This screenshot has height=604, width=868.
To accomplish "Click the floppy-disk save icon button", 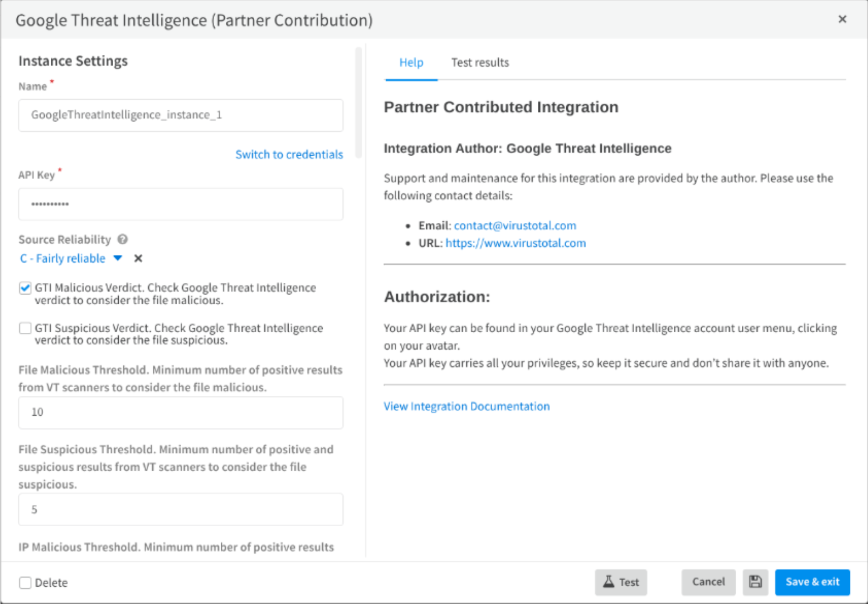I will point(755,582).
